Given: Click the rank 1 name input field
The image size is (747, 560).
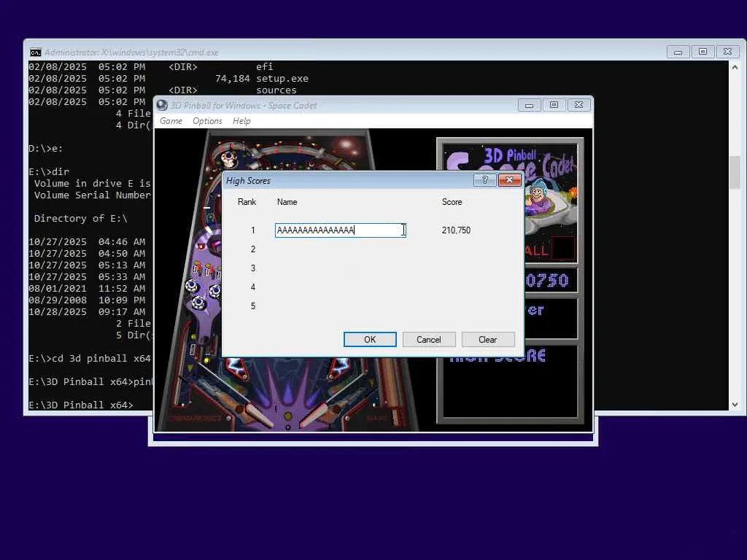Looking at the screenshot, I should tap(340, 230).
